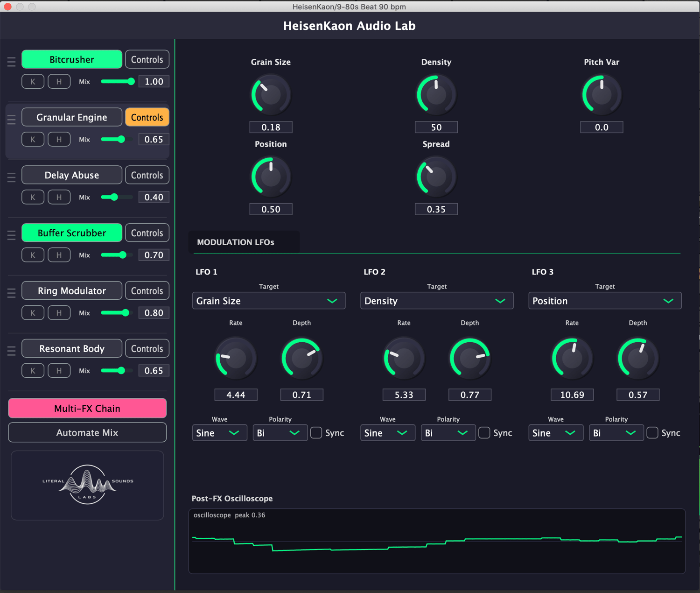Viewport: 700px width, 593px height.
Task: Expand the LFO 3 Polarity dropdown
Action: click(x=616, y=433)
